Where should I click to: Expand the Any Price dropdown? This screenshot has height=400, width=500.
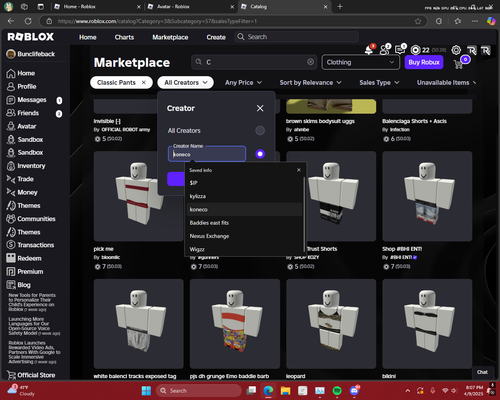click(x=243, y=82)
